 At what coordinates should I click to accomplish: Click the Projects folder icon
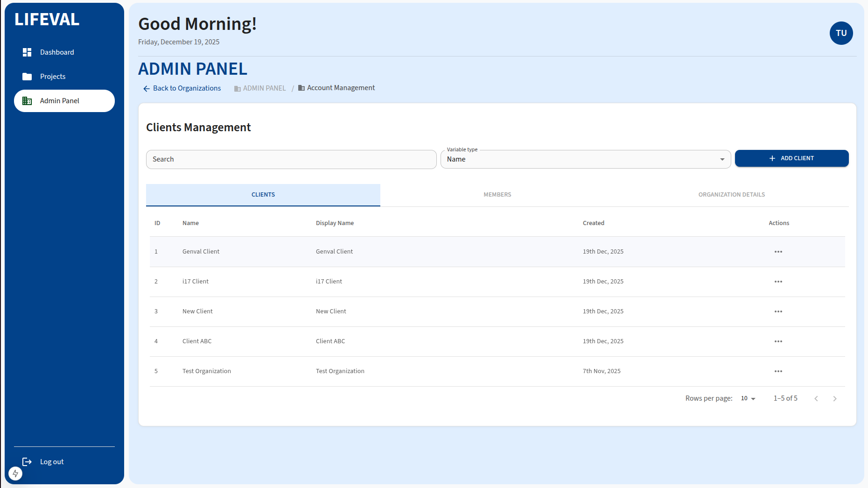coord(27,77)
